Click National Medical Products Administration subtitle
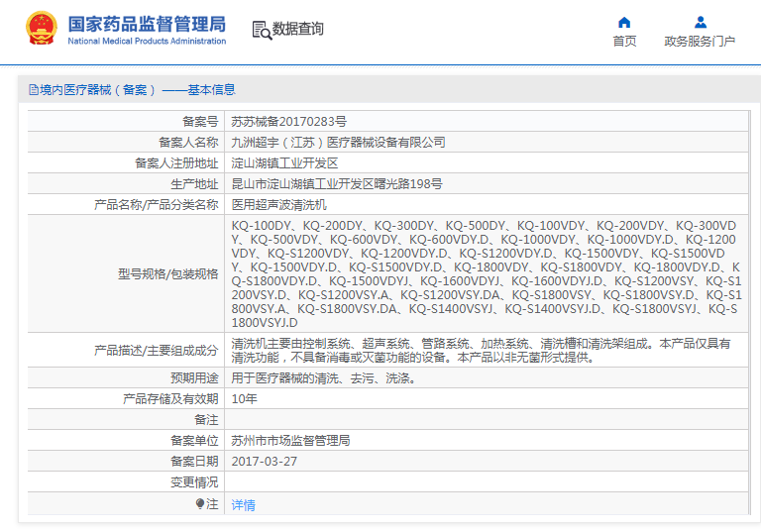This screenshot has height=532, width=761. [x=147, y=42]
